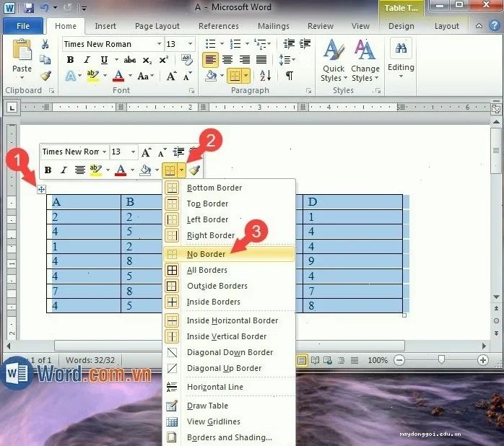This screenshot has width=504, height=446.
Task: Click zoom in plus button
Action: tap(483, 361)
